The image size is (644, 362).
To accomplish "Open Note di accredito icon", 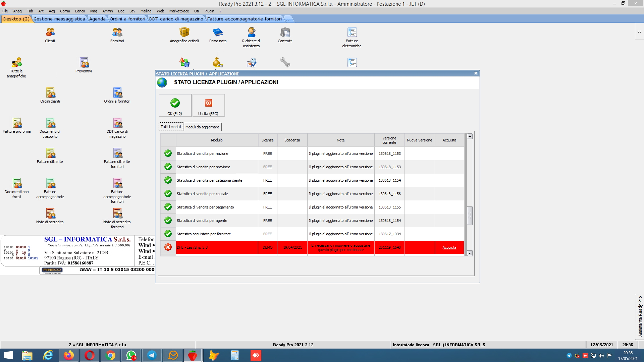I will [x=50, y=216].
